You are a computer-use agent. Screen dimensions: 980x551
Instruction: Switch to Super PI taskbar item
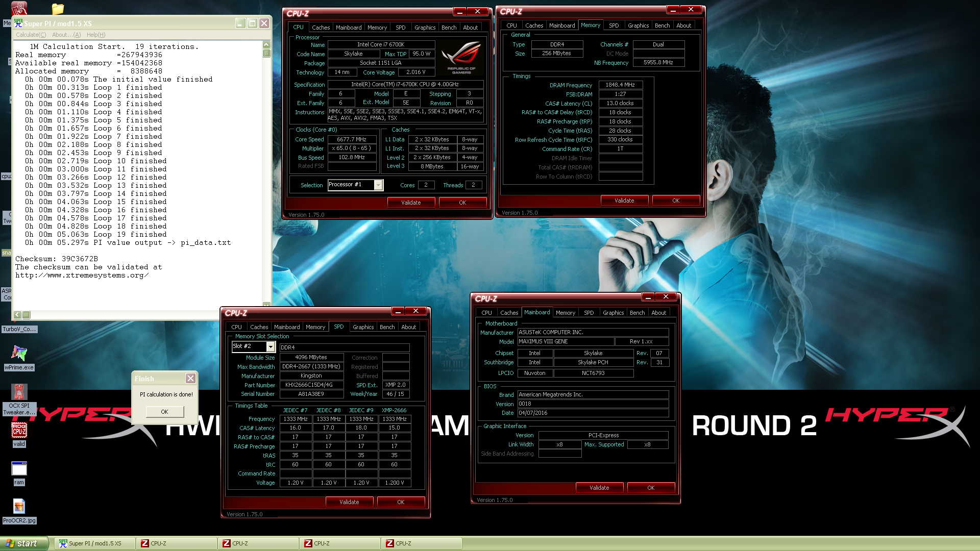(x=94, y=543)
